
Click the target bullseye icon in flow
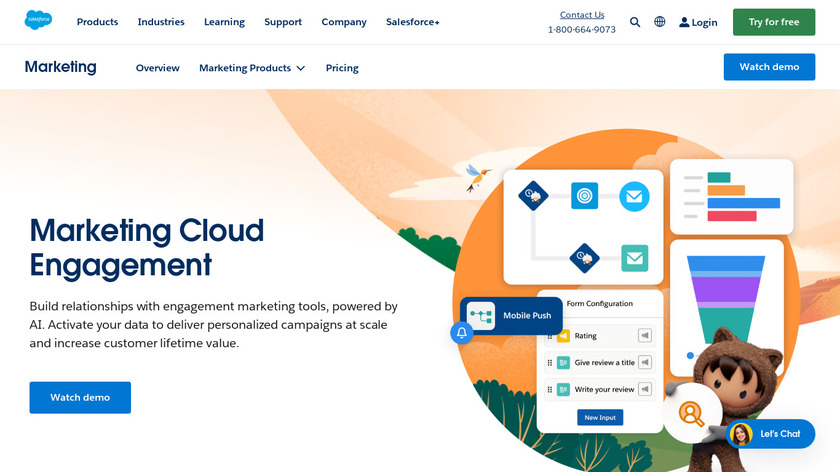[x=584, y=196]
